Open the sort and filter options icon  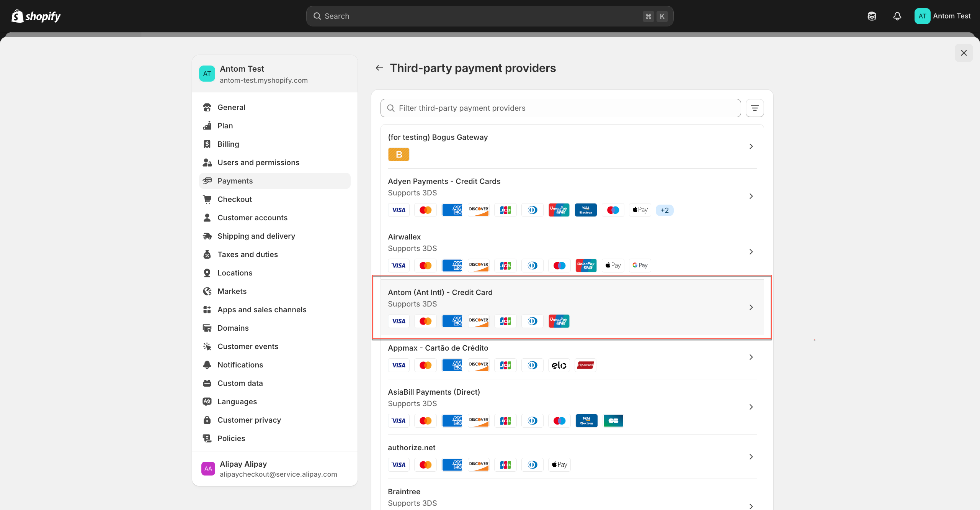pos(755,108)
